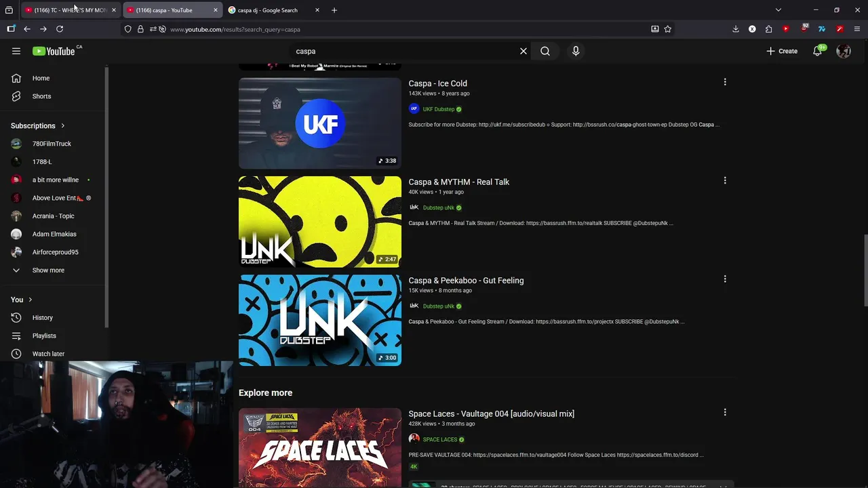The width and height of the screenshot is (868, 488).
Task: Expand the Subscriptions section chevron
Action: [x=63, y=125]
